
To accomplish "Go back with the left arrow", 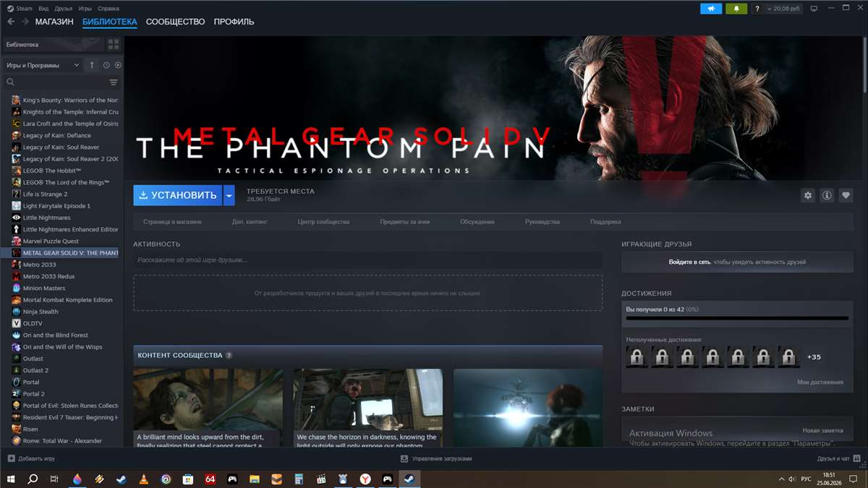I will click(11, 22).
